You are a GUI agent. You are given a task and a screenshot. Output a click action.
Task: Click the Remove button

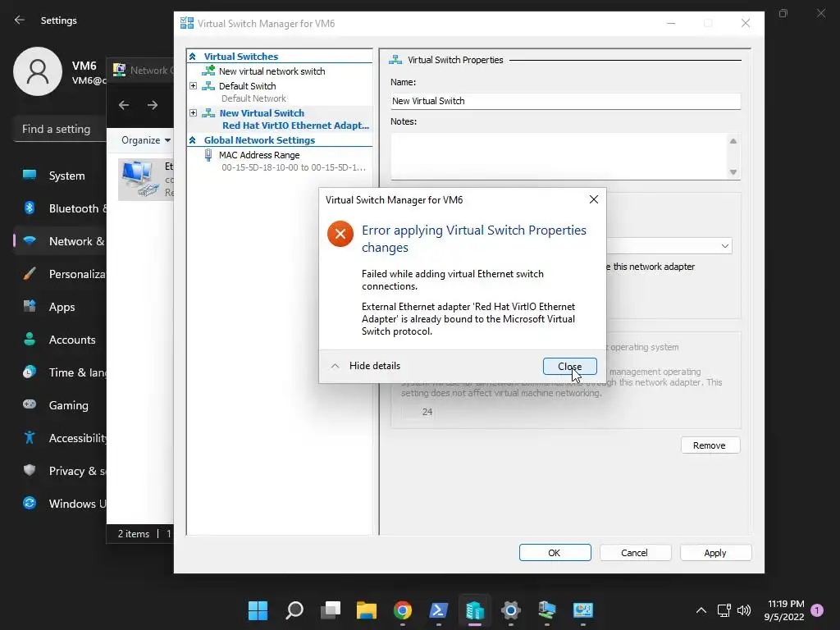point(710,445)
